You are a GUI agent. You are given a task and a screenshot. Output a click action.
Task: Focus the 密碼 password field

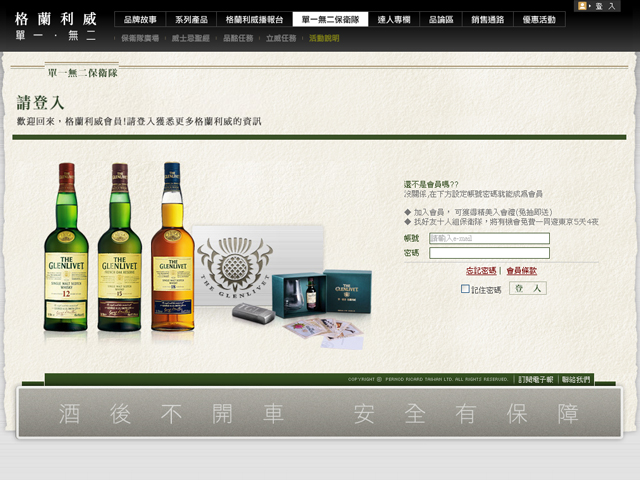(489, 253)
